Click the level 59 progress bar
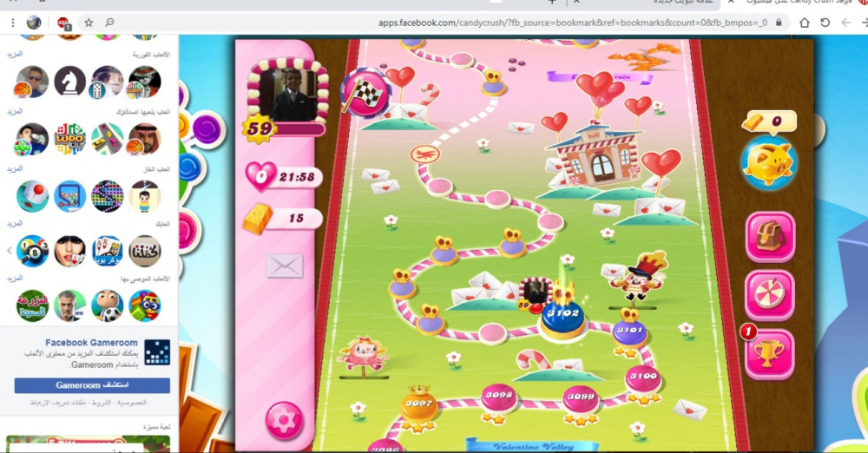This screenshot has width=868, height=453. point(298,129)
